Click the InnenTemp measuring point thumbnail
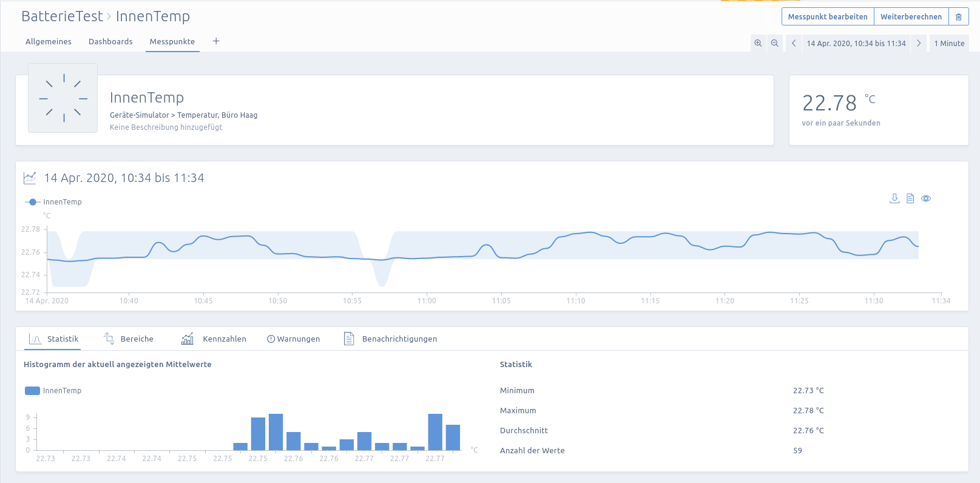 pos(63,98)
